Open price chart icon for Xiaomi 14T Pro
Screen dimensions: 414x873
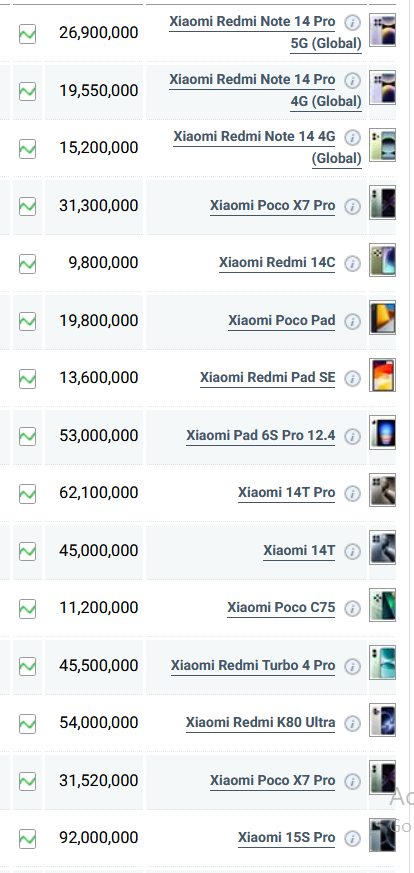(27, 493)
